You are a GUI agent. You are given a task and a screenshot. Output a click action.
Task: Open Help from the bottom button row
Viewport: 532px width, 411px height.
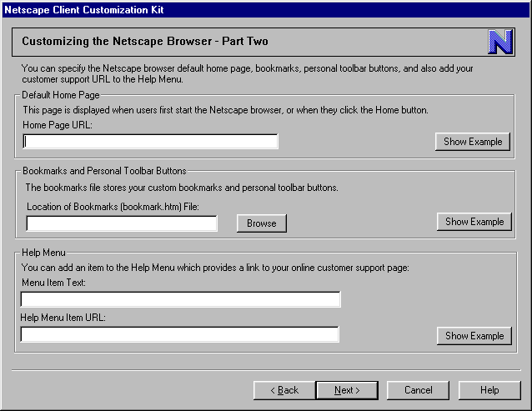[489, 390]
